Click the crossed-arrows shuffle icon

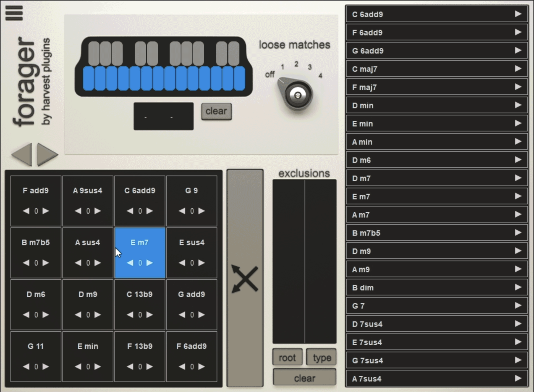click(244, 279)
